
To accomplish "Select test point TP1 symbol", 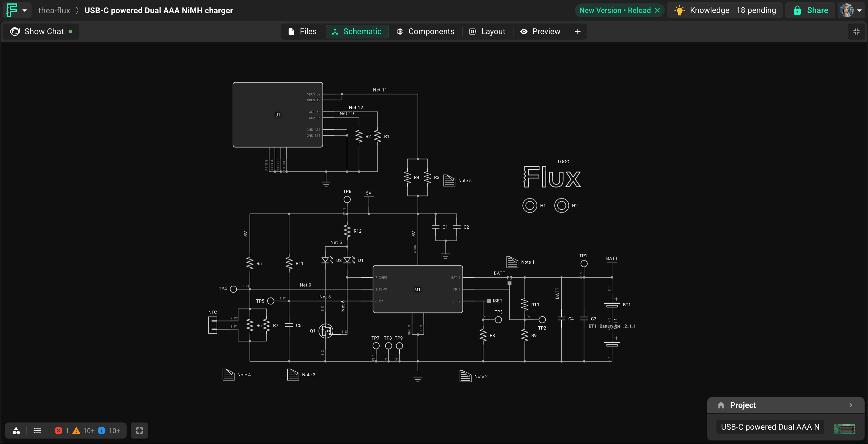I will tap(584, 264).
